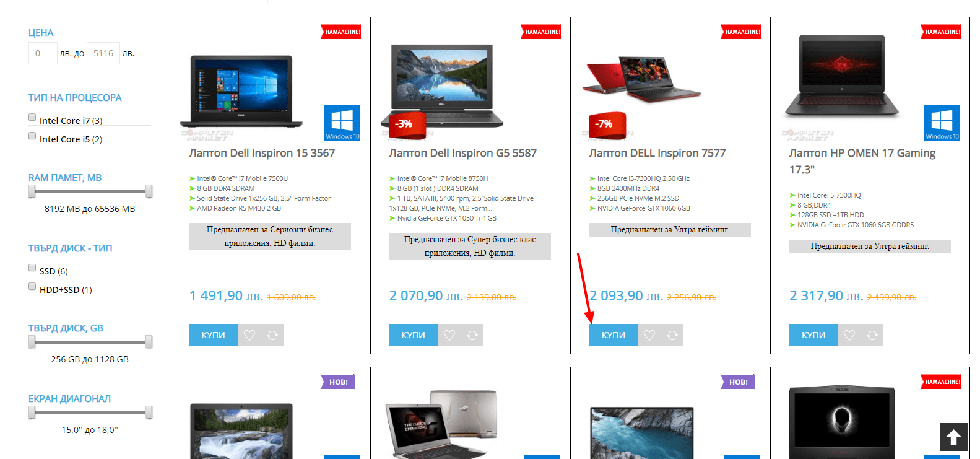The width and height of the screenshot is (980, 459).
Task: Add HP OMEN 17 Gaming to wishlist
Action: click(x=849, y=335)
